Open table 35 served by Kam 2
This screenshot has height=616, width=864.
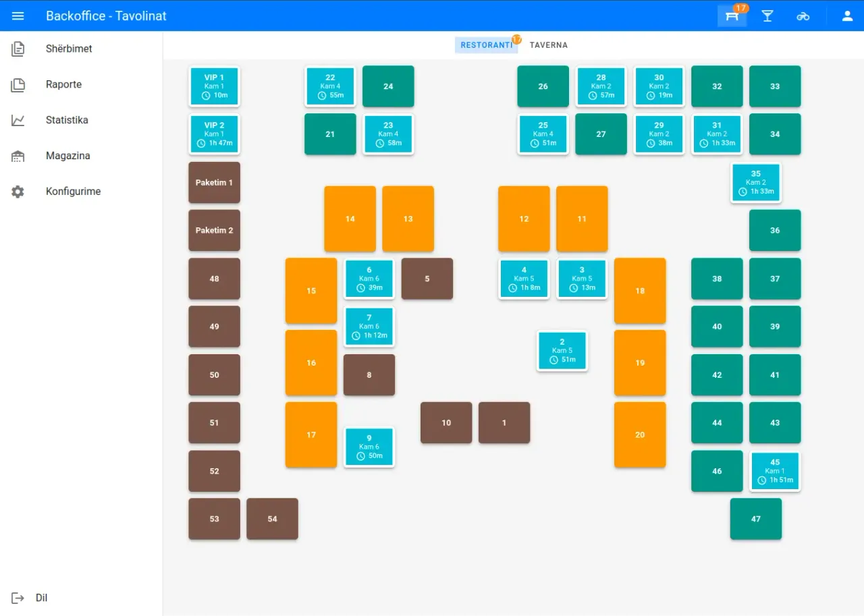pos(755,182)
